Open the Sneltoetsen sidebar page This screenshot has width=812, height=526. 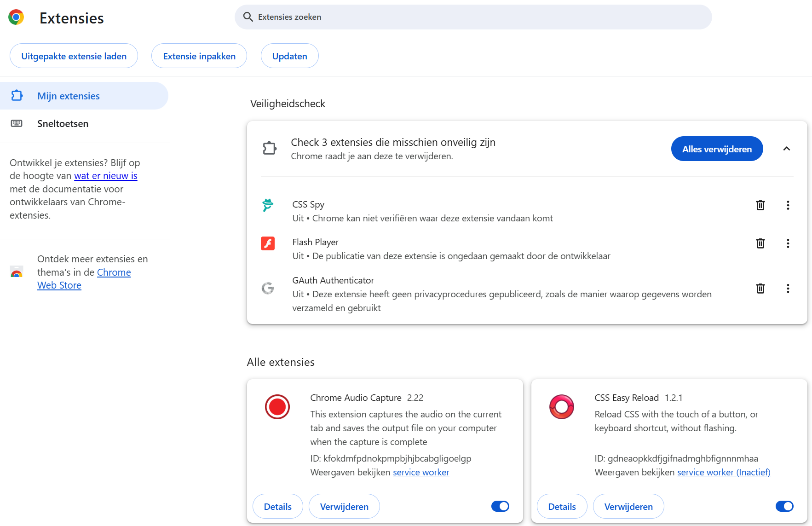tap(63, 124)
